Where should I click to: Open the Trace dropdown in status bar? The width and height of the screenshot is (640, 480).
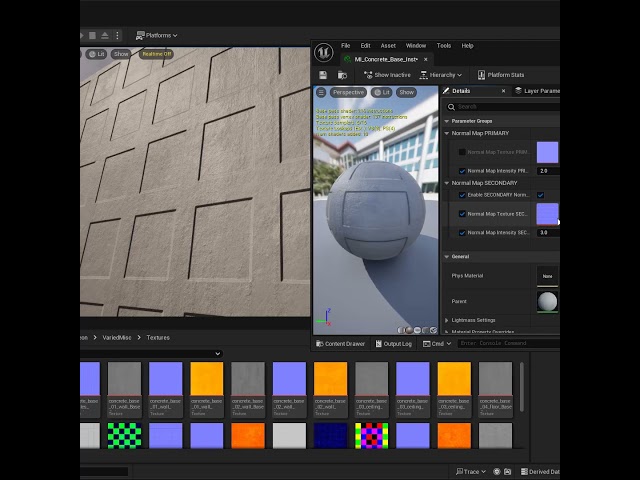point(471,471)
